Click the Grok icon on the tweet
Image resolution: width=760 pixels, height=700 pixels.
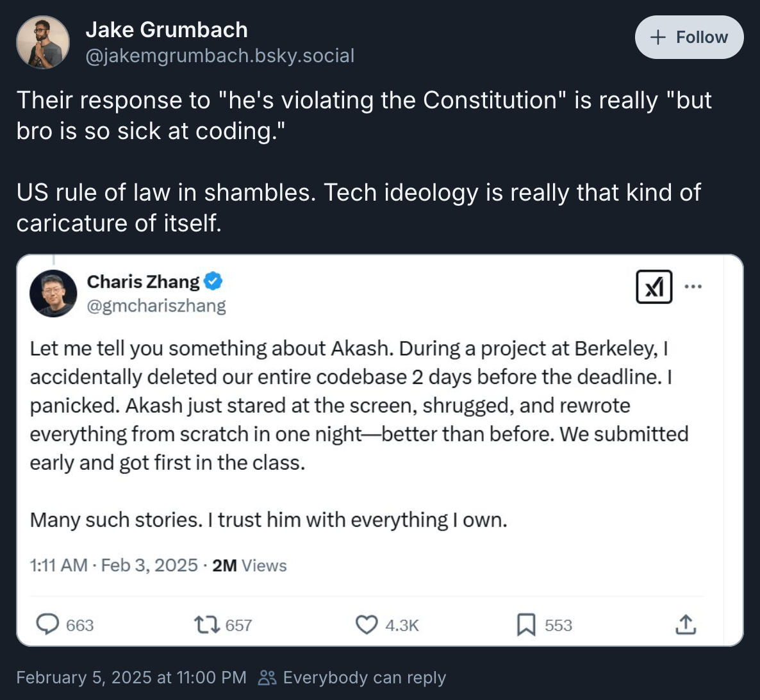(654, 287)
